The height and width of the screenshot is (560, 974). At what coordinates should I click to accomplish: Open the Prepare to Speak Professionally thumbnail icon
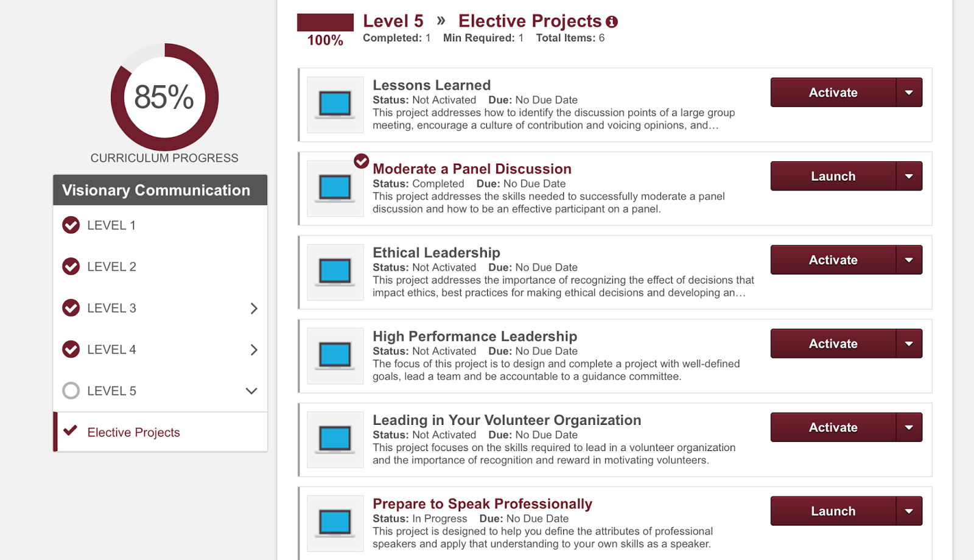tap(334, 523)
